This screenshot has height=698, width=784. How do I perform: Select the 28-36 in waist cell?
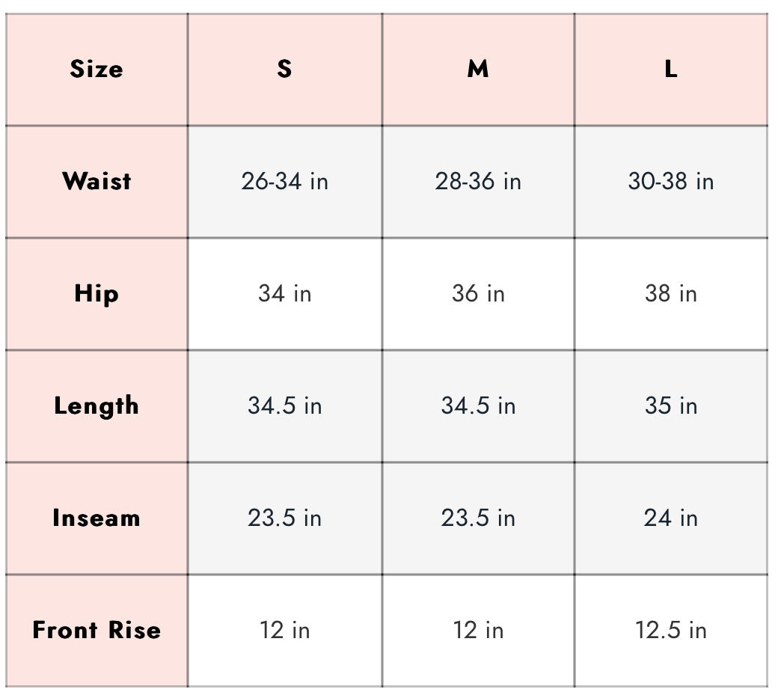point(478,181)
